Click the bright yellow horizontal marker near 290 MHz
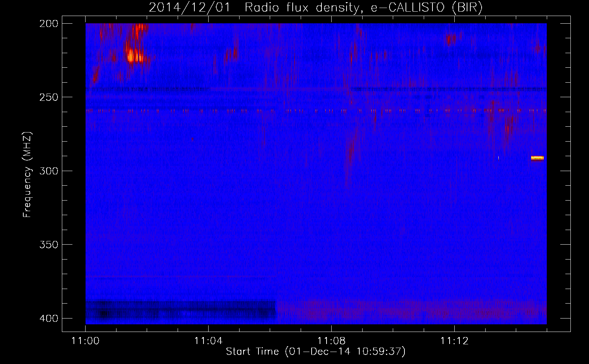589x364 pixels. click(x=537, y=158)
